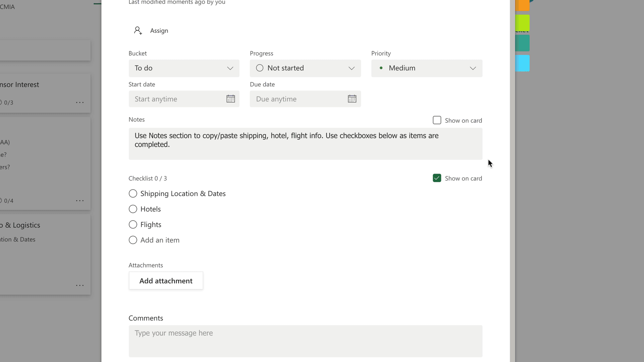The width and height of the screenshot is (644, 362).
Task: Open the Assign people icon
Action: tap(138, 30)
